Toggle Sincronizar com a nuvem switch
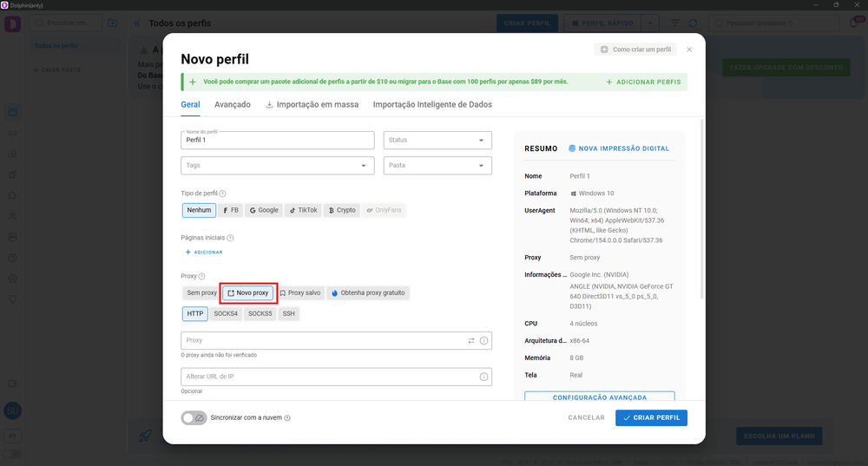This screenshot has width=868, height=466. tap(194, 418)
